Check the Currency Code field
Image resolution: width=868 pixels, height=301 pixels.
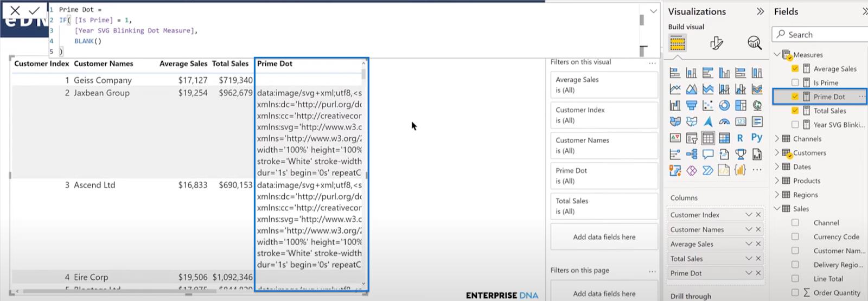[795, 236]
